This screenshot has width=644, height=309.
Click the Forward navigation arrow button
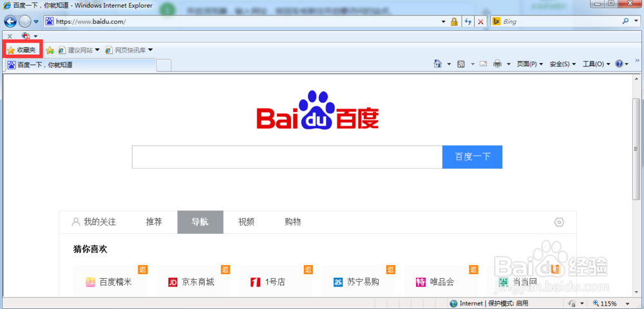(x=24, y=22)
